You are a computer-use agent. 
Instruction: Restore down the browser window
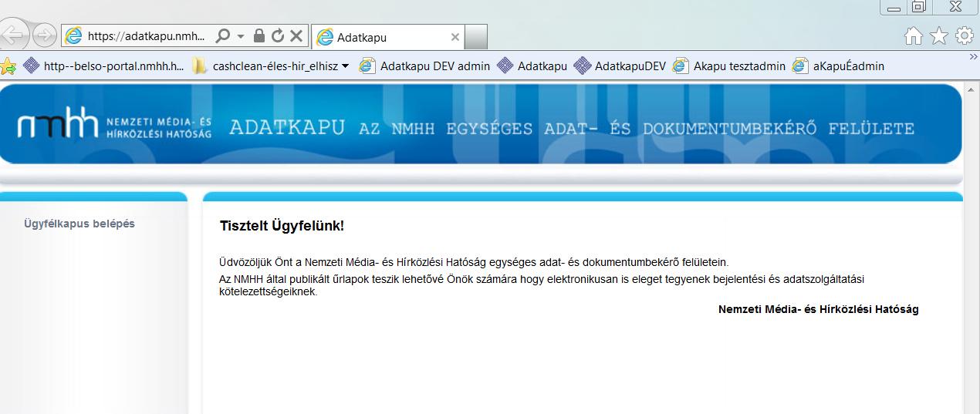pos(918,7)
